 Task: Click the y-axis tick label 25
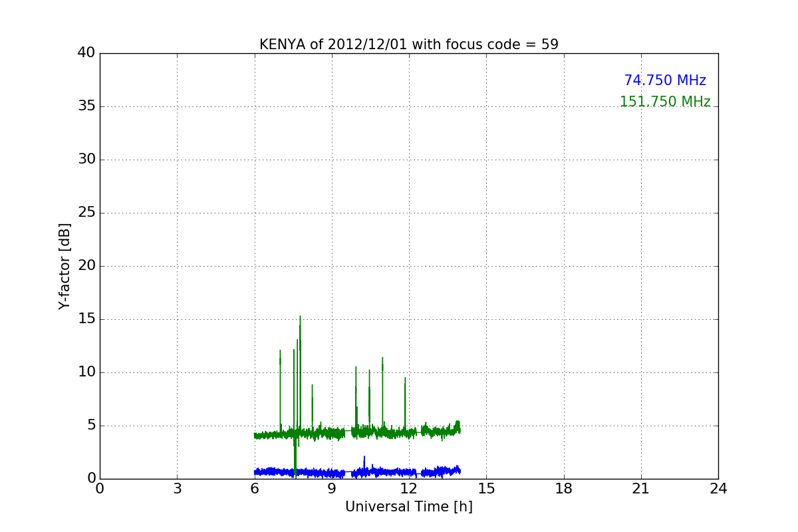(x=86, y=213)
